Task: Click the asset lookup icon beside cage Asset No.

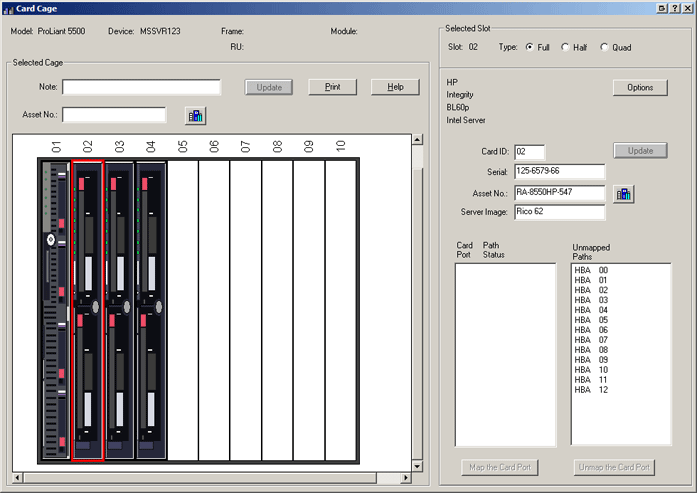Action: pos(195,116)
